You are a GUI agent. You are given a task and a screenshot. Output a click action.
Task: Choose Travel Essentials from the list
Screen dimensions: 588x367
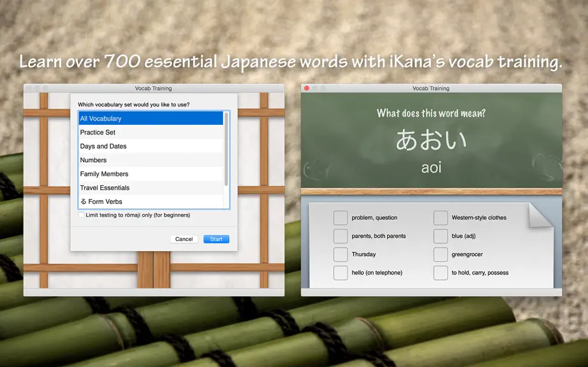tap(151, 187)
